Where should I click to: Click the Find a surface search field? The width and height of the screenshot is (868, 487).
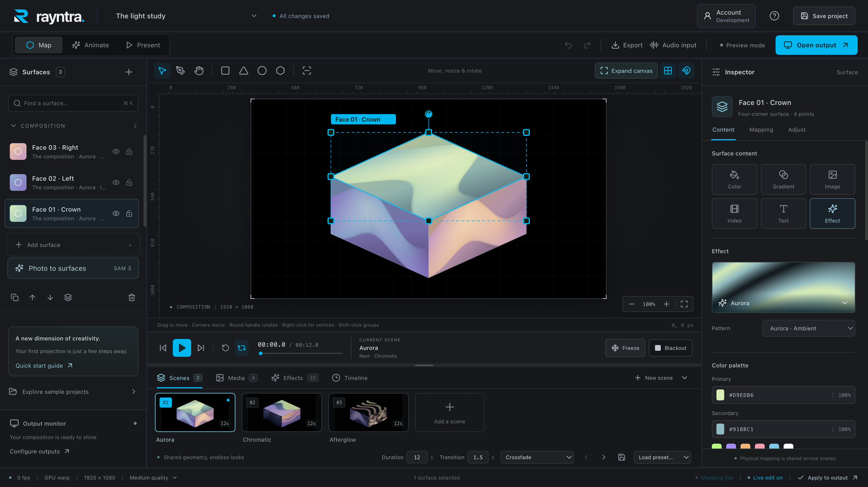pos(73,103)
